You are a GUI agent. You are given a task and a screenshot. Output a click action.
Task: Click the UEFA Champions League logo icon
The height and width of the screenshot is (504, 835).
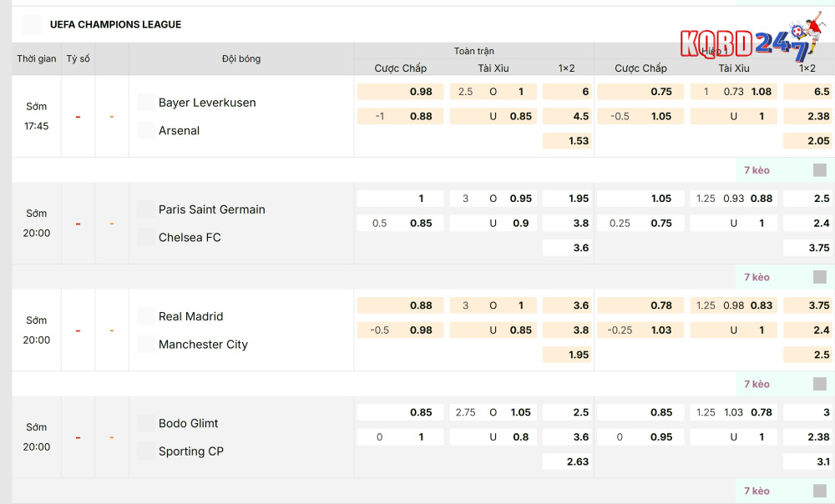click(32, 24)
